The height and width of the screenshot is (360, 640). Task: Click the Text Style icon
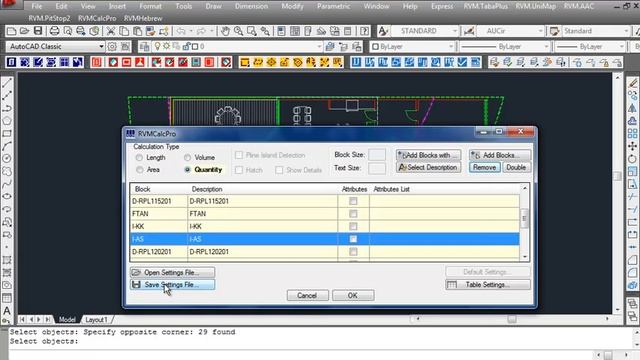pyautogui.click(x=383, y=31)
